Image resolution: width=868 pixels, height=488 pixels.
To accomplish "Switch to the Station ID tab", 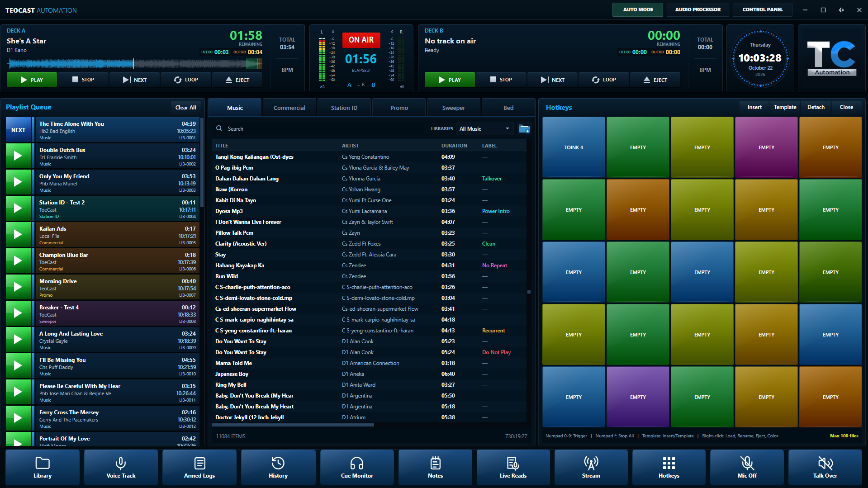I will (344, 108).
